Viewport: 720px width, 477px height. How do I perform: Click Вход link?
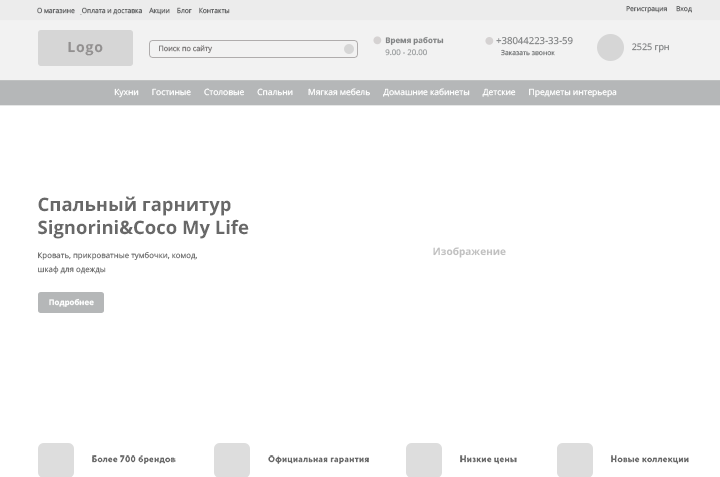tap(684, 9)
